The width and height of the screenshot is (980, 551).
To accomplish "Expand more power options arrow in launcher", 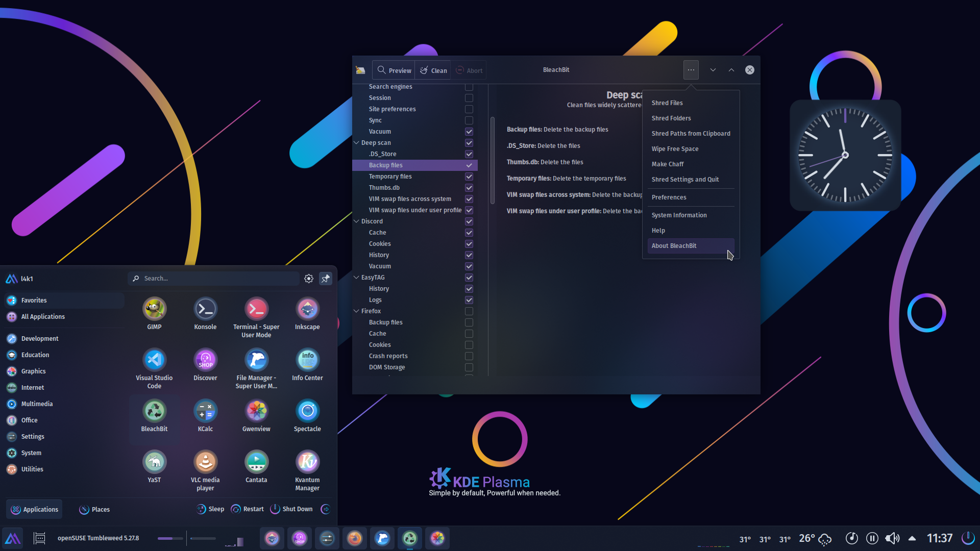I will tap(325, 509).
